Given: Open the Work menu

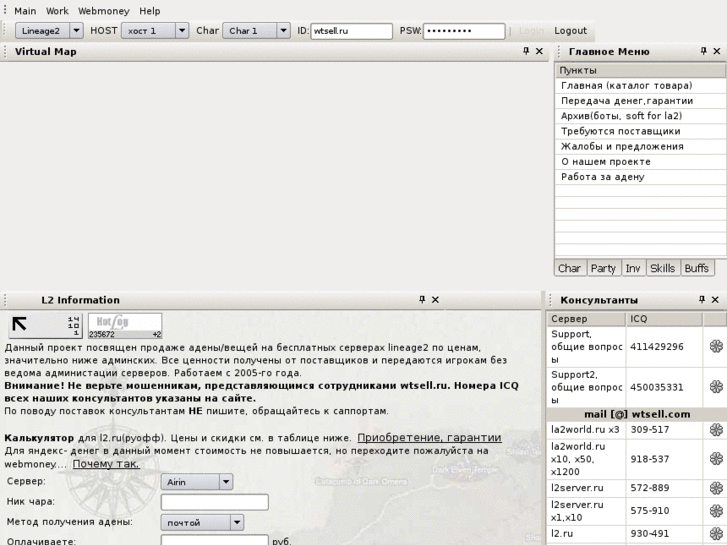Looking at the screenshot, I should (x=57, y=11).
